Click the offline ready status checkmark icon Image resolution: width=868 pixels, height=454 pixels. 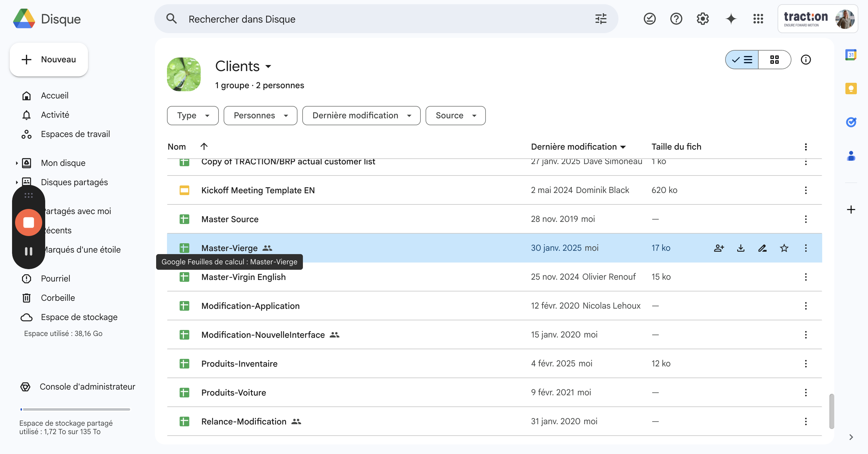coord(649,19)
